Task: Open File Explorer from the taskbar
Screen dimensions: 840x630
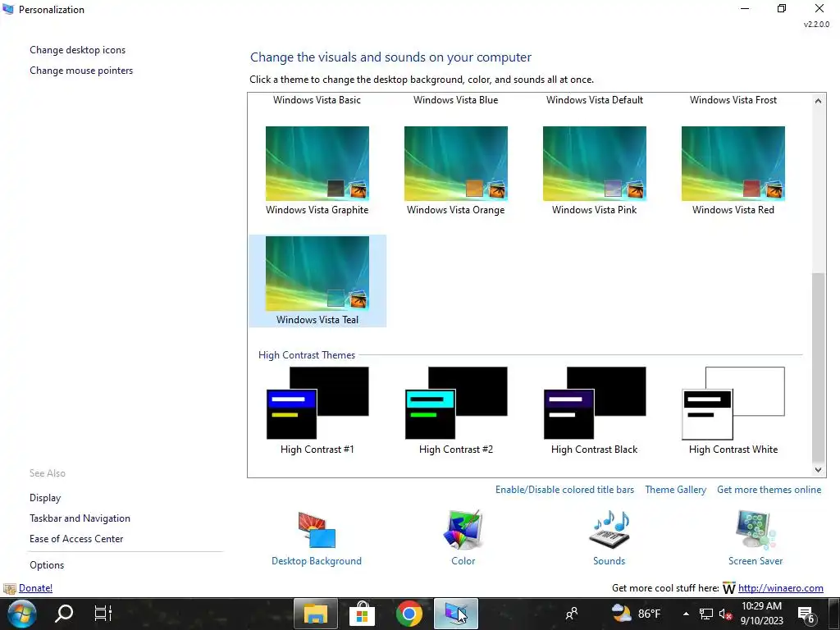Action: point(316,614)
